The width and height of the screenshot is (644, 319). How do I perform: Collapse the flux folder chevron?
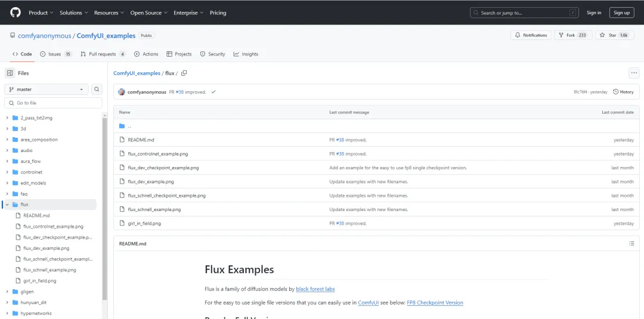[7, 205]
